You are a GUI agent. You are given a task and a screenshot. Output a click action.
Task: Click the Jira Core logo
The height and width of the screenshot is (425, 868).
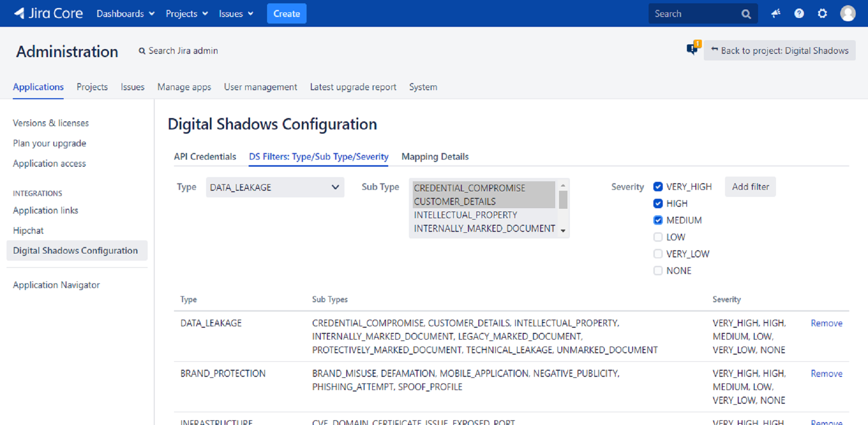tap(49, 13)
